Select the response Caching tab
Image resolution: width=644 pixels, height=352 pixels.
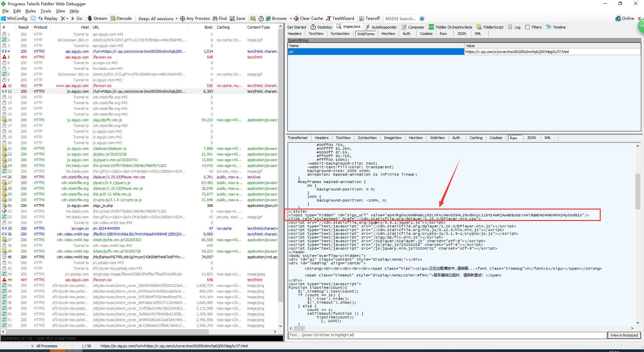tap(476, 138)
